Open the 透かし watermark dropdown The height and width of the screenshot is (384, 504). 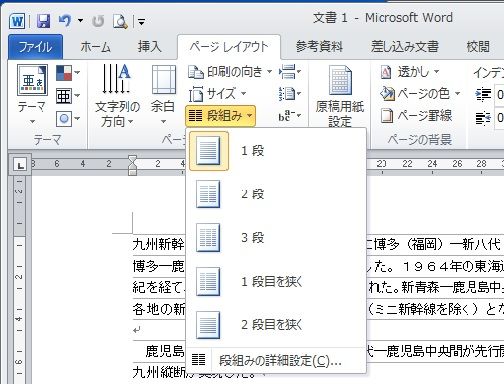coord(410,72)
